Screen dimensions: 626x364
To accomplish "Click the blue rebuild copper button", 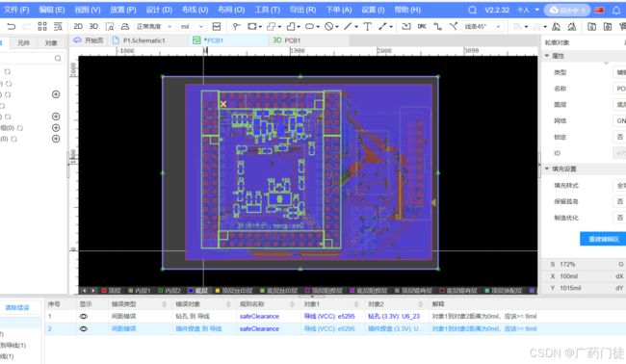I will tap(603, 239).
